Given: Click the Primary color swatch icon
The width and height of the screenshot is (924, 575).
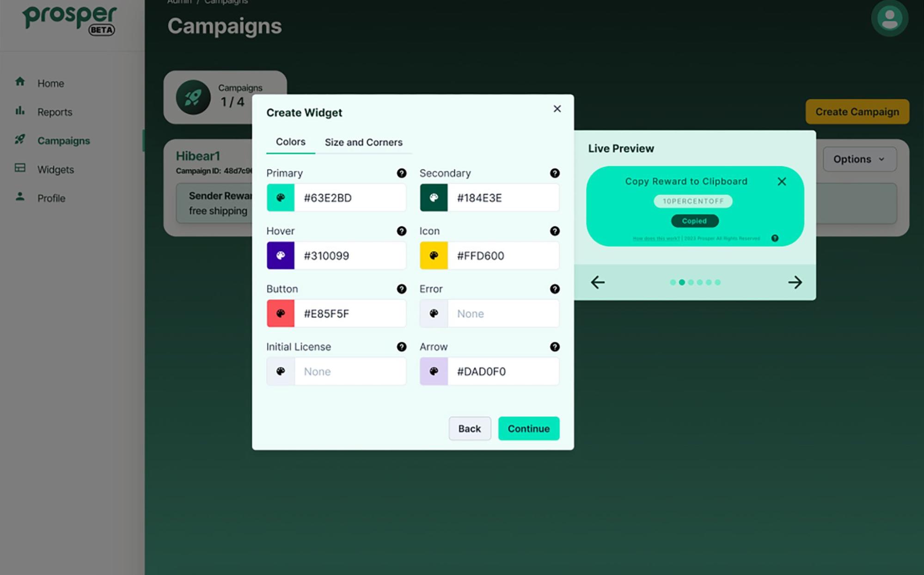Looking at the screenshot, I should pyautogui.click(x=280, y=198).
